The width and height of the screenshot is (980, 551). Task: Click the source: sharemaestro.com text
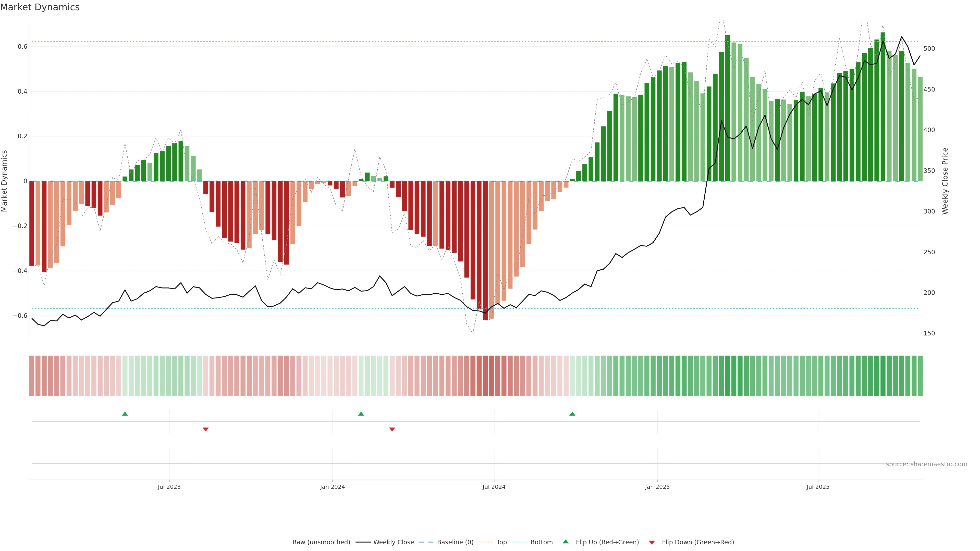click(x=926, y=464)
